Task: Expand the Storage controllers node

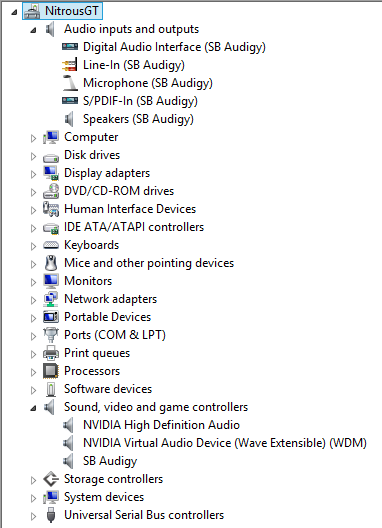Action: pos(33,480)
